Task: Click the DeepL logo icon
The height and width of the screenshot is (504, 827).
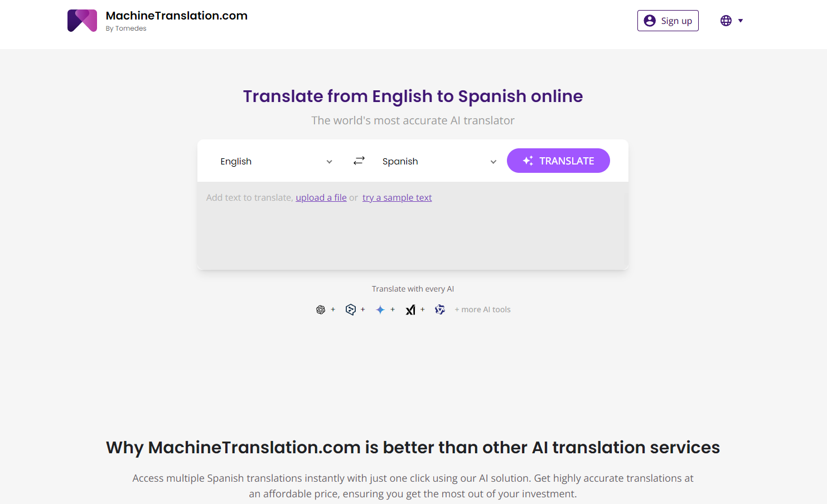Action: (350, 309)
